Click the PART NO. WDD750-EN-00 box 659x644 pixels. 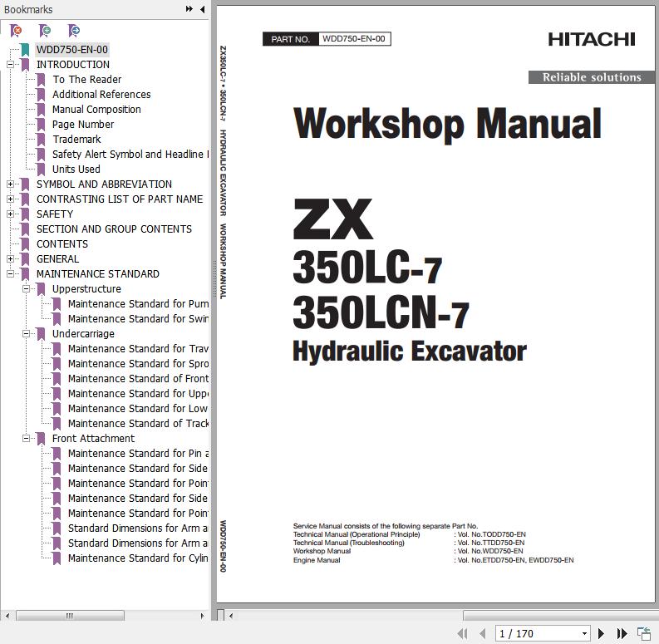[327, 39]
